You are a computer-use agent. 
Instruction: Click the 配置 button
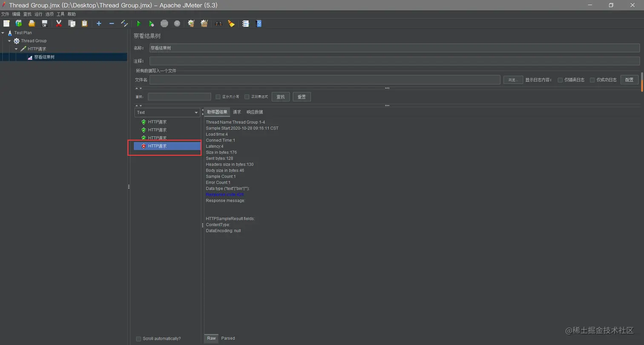(x=630, y=80)
